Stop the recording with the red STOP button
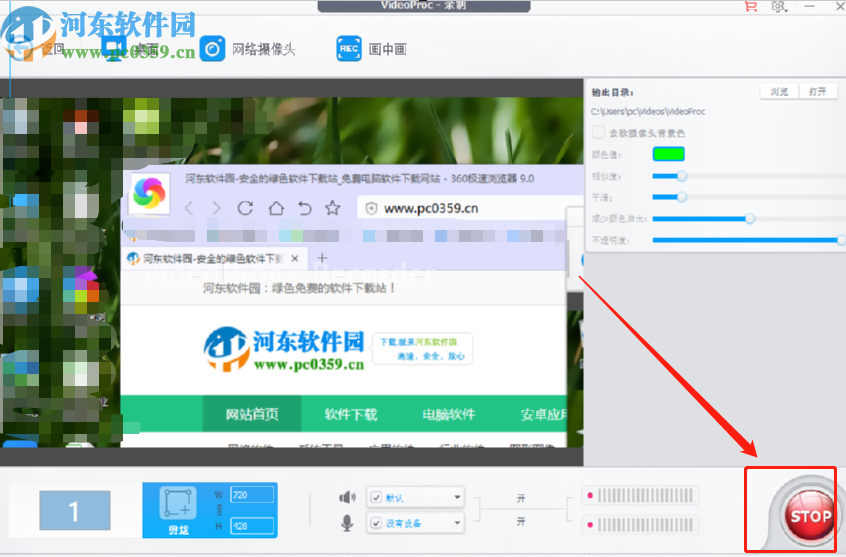The height and width of the screenshot is (557, 846). click(x=810, y=516)
